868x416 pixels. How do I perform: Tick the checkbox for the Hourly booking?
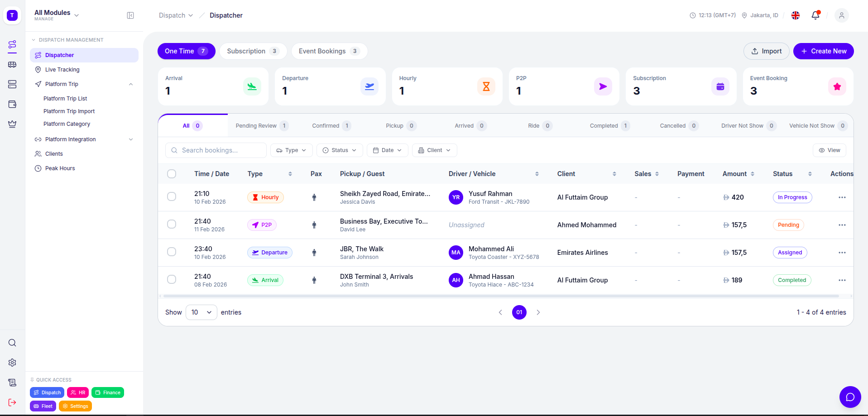tap(172, 197)
